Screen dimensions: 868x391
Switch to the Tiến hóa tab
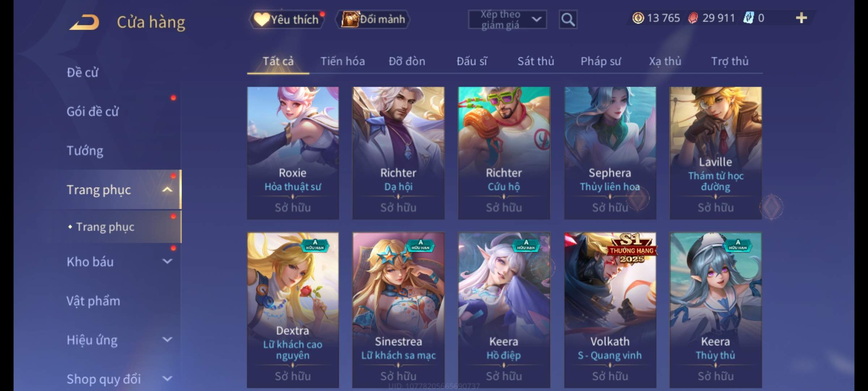[x=342, y=61]
